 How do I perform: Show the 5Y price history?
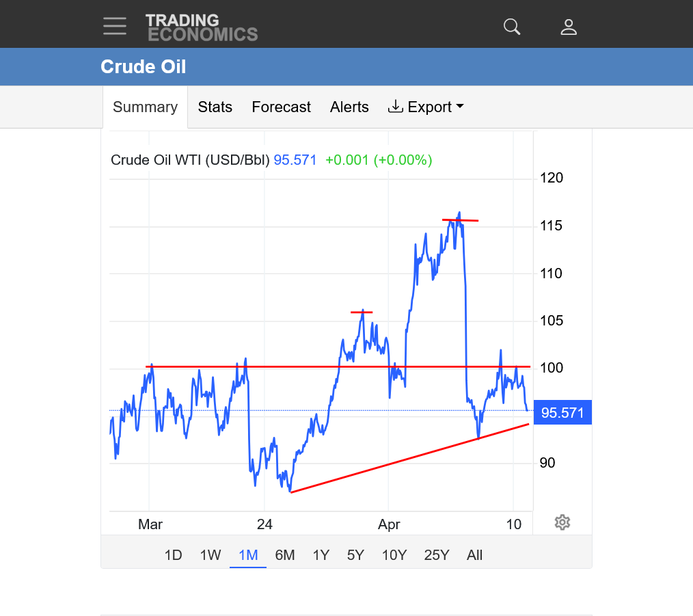click(x=355, y=555)
